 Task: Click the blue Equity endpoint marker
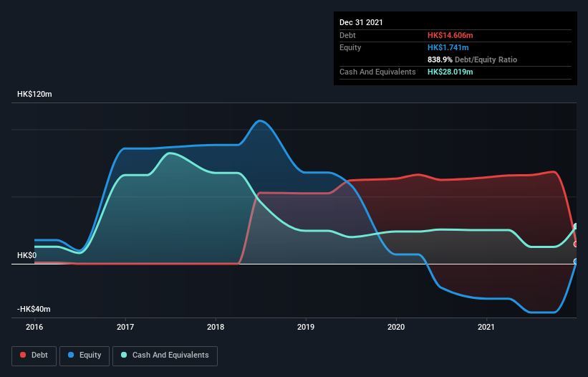pos(576,262)
